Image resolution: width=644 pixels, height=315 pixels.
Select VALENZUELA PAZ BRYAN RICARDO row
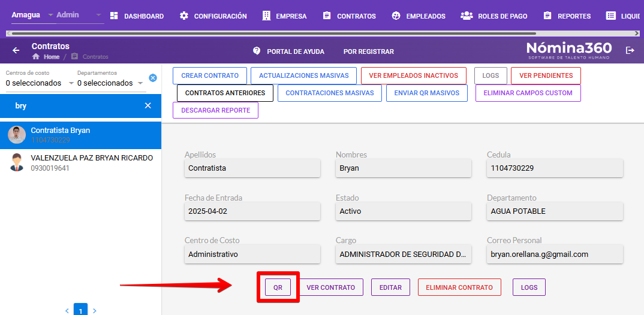click(80, 162)
